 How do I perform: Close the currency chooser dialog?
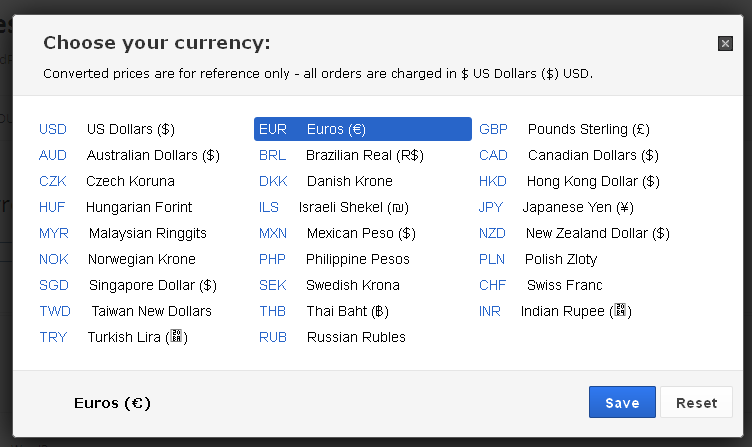click(725, 43)
